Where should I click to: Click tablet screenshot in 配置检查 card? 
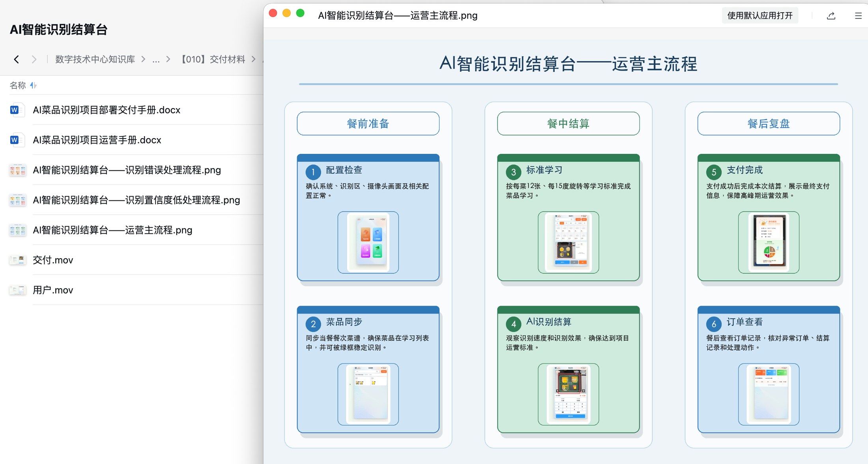pyautogui.click(x=368, y=242)
